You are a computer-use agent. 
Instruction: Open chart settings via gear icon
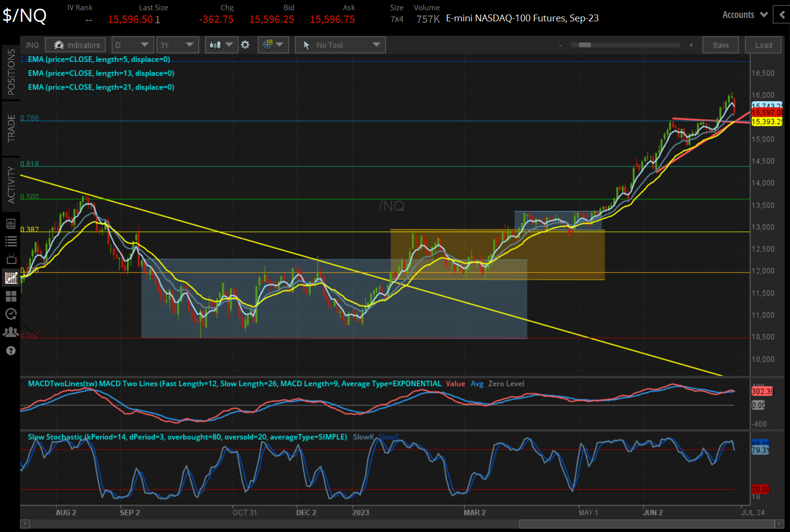246,45
